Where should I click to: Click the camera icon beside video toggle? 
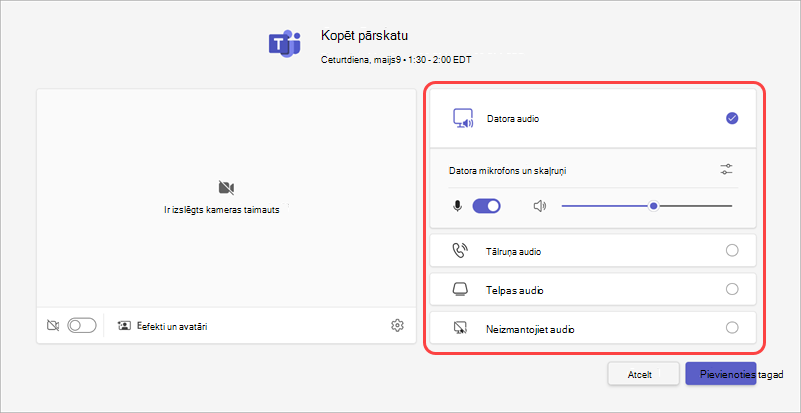53,325
